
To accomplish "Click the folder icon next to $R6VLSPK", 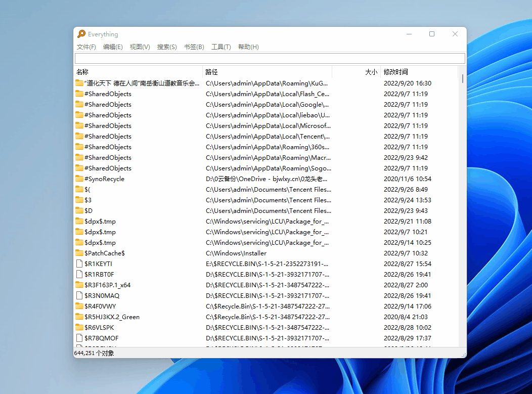I will pos(79,327).
